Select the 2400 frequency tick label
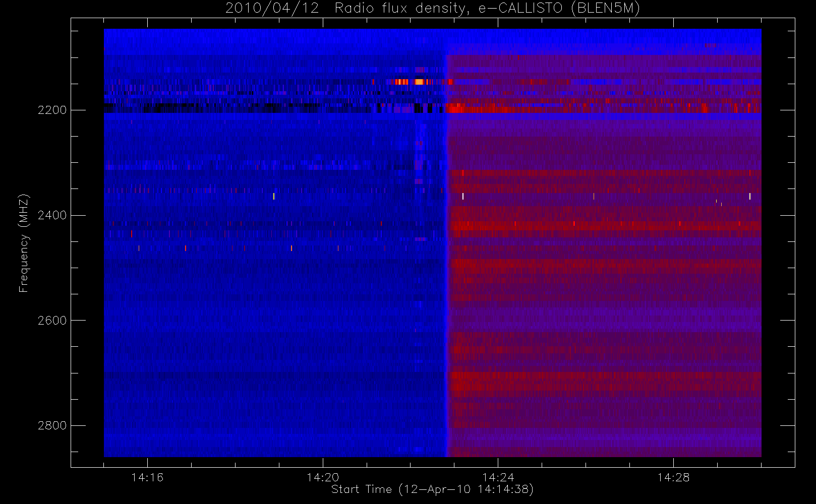The image size is (816, 504). click(x=52, y=216)
